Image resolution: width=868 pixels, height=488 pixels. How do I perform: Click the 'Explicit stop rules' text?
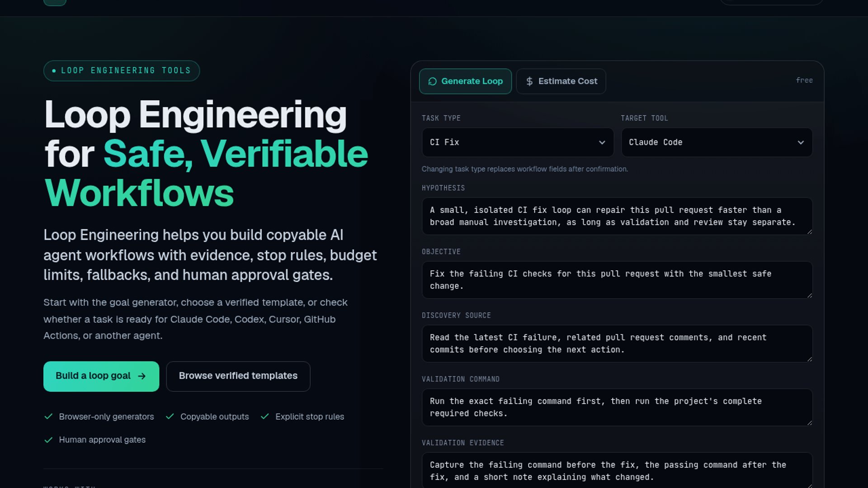[x=310, y=417]
